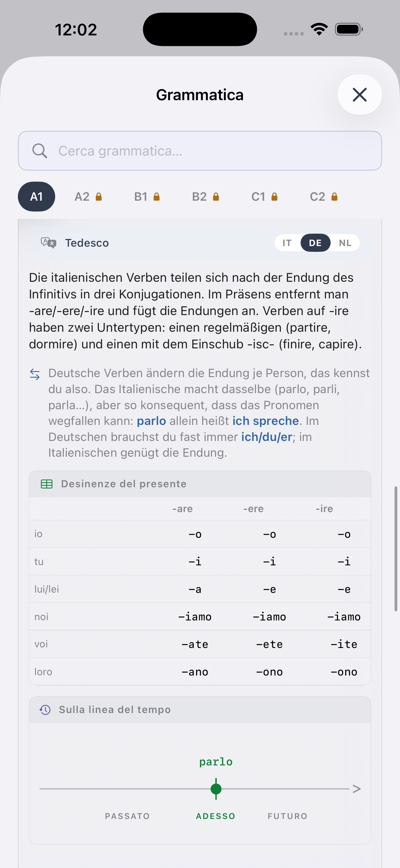Image resolution: width=400 pixels, height=868 pixels.
Task: Switch explanation language to IT
Action: pyautogui.click(x=287, y=243)
